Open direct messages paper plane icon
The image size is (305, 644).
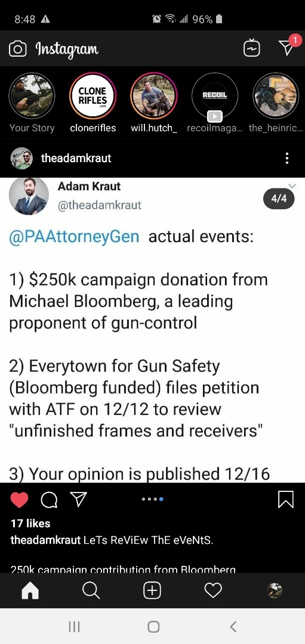[x=287, y=47]
